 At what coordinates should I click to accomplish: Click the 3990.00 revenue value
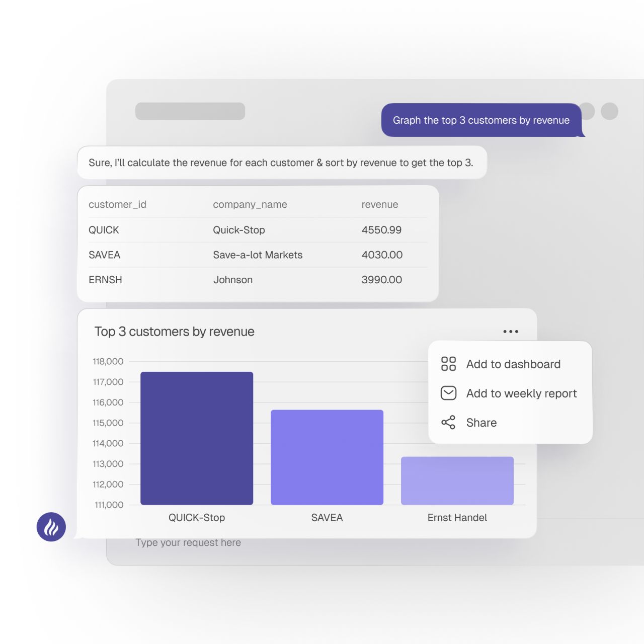381,280
